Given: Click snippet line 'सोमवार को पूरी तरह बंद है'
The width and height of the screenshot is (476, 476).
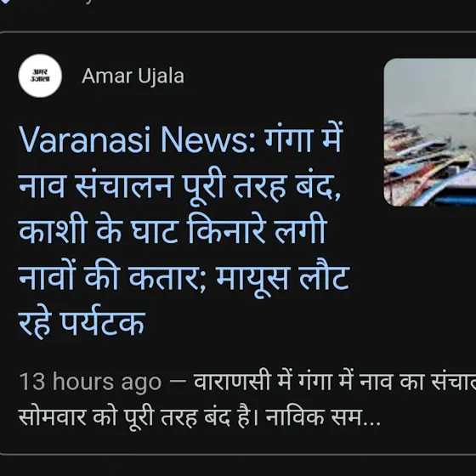Looking at the screenshot, I should (139, 417).
